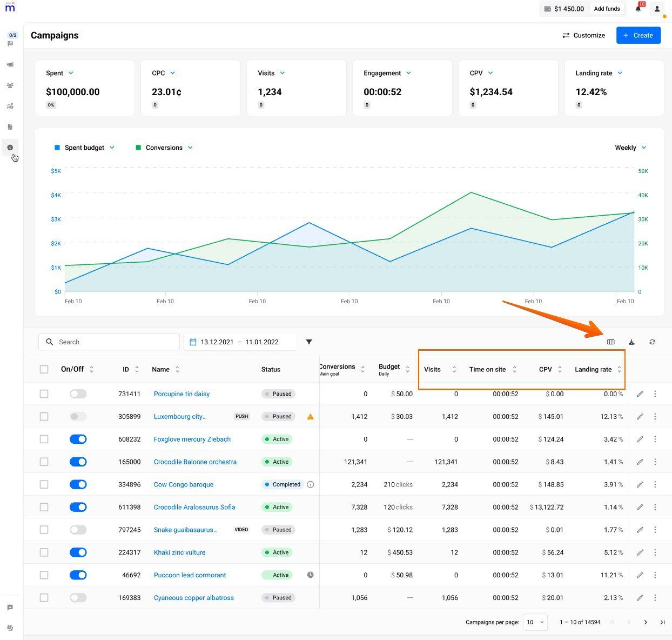
Task: Select the Cow Congo baroque checkbox
Action: [44, 485]
